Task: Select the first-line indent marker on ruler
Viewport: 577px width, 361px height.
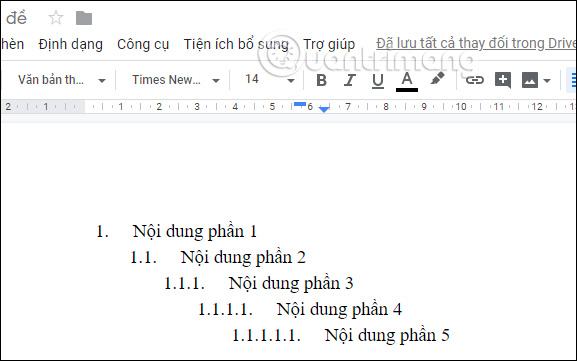Action: pos(300,104)
